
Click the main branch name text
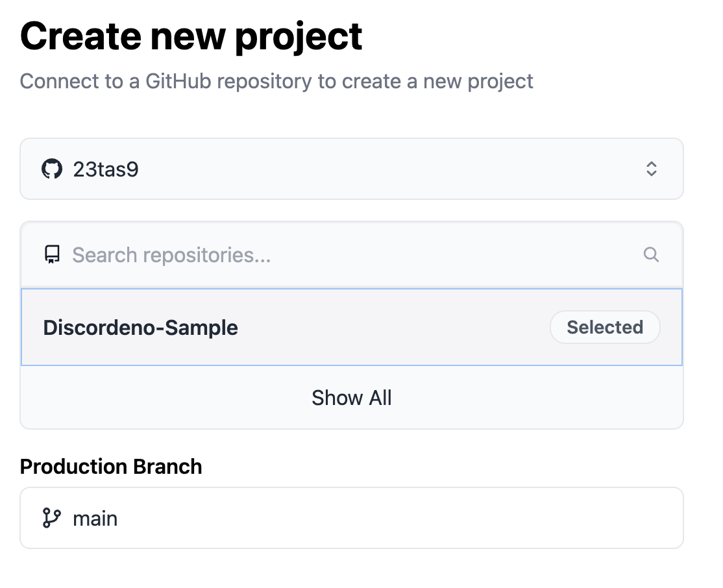coord(95,519)
